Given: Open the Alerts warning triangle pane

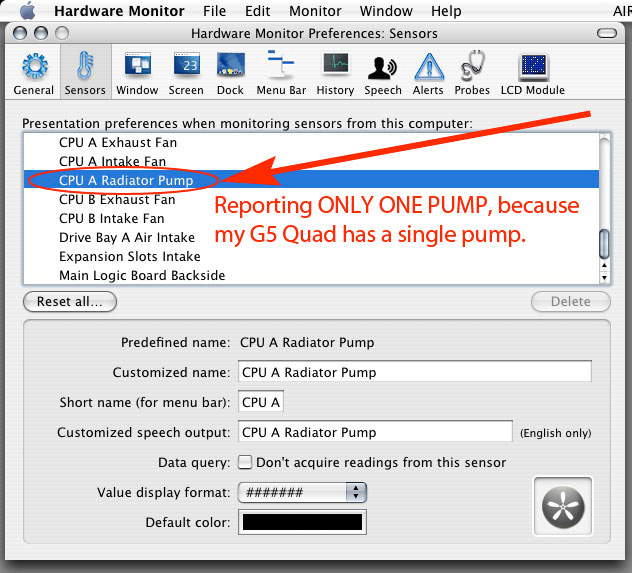Looking at the screenshot, I should [x=428, y=74].
